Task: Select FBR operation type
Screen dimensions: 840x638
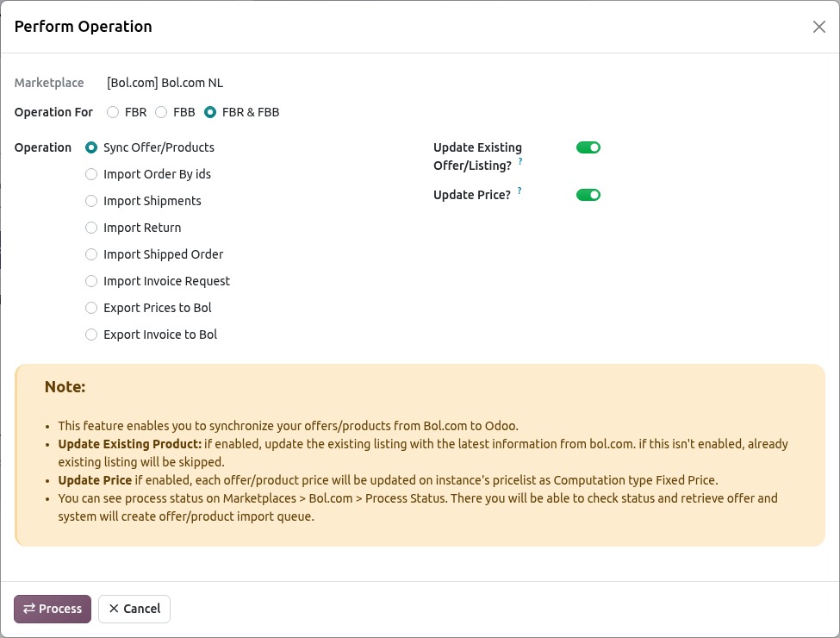Action: point(113,112)
